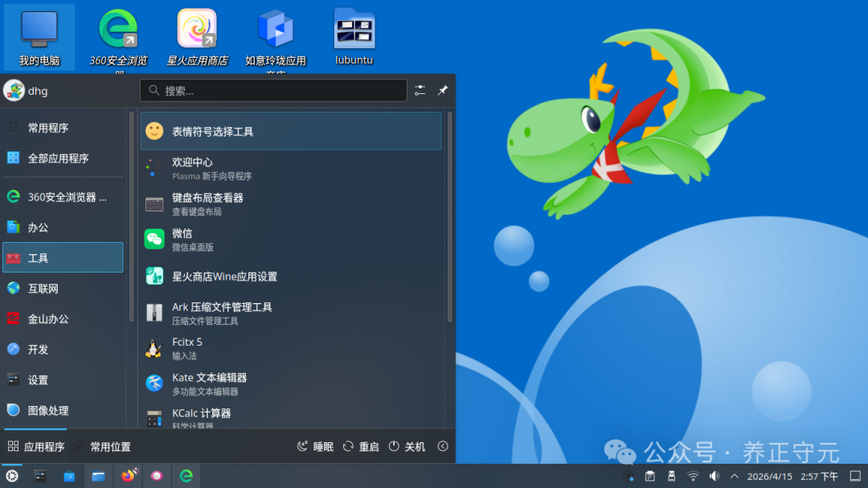Select the 设置 category
Viewport: 868px width, 488px height.
click(x=63, y=380)
